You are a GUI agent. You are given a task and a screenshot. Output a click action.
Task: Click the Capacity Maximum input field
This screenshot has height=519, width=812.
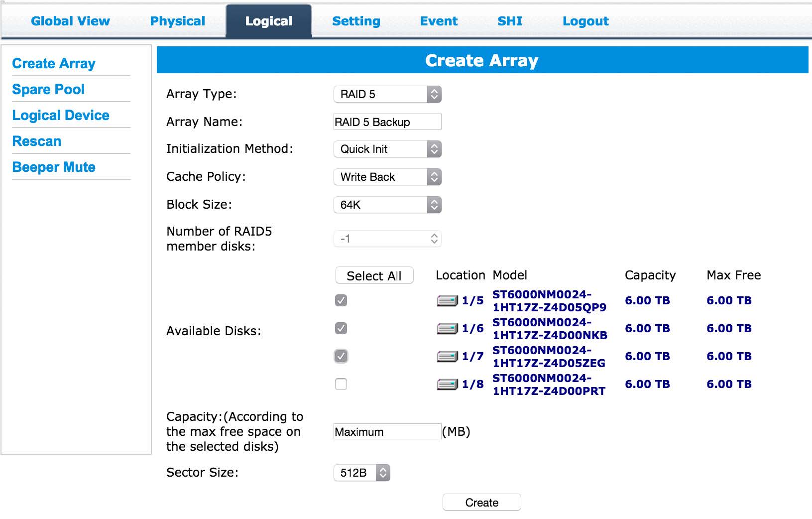tap(387, 432)
